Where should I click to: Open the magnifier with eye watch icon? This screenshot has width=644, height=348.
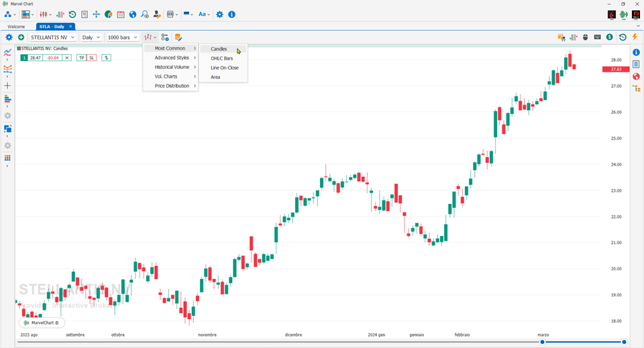145,14
